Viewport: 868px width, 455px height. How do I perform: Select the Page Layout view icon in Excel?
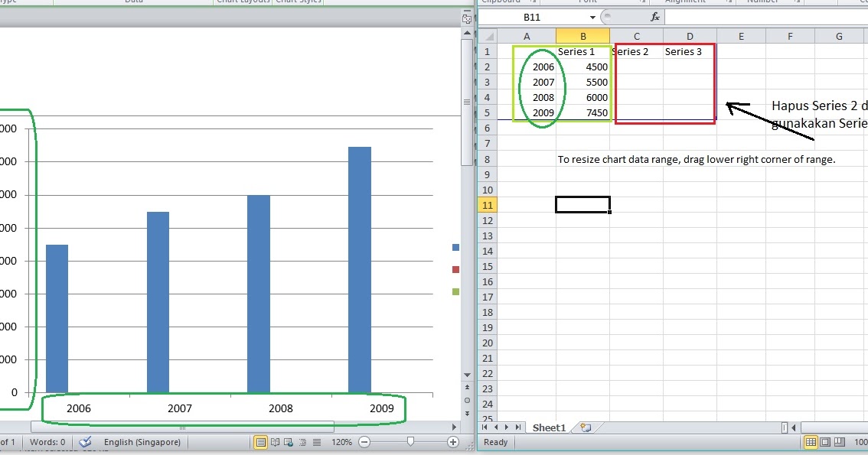click(825, 442)
